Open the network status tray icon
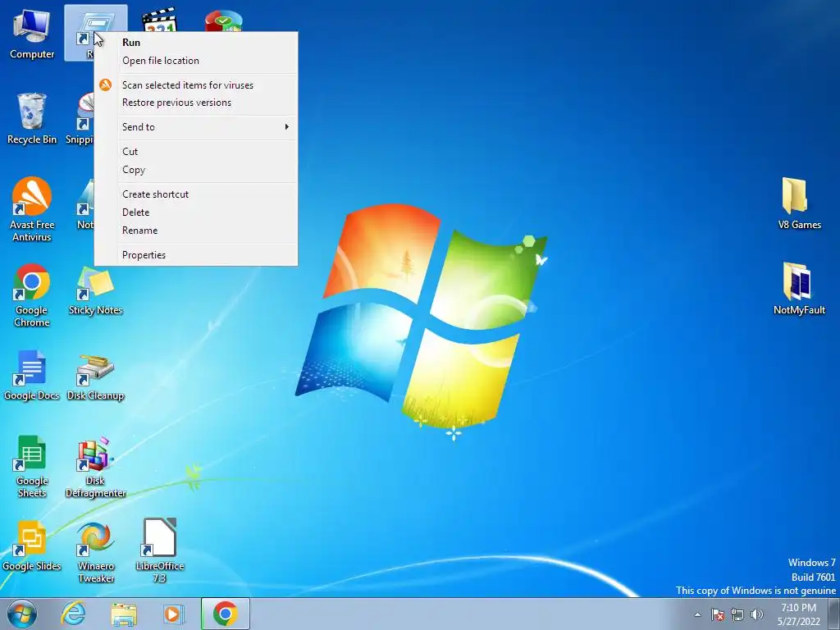This screenshot has width=840, height=630. (x=737, y=614)
